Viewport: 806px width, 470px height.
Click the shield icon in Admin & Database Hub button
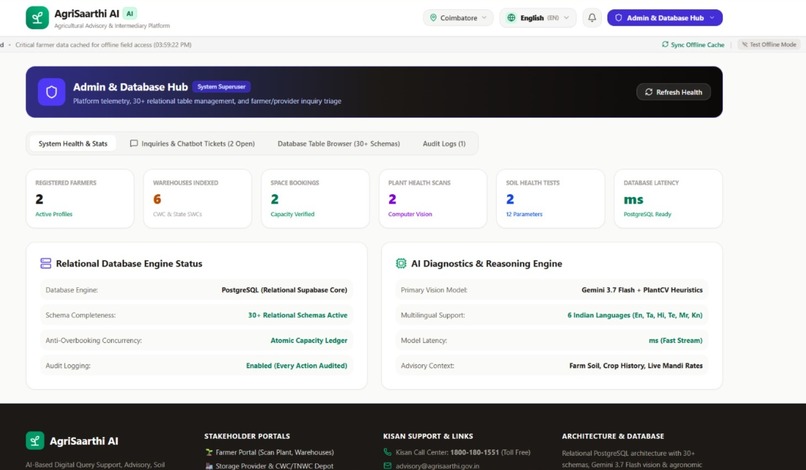pyautogui.click(x=618, y=18)
